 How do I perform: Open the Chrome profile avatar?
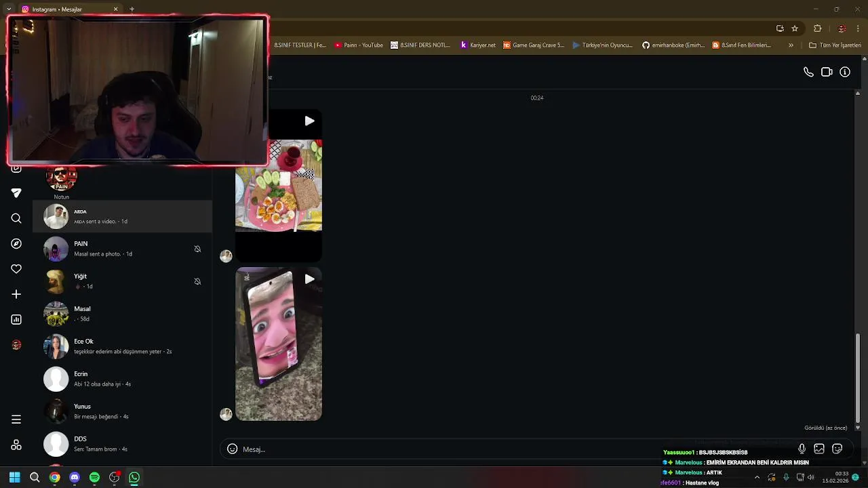pos(842,28)
